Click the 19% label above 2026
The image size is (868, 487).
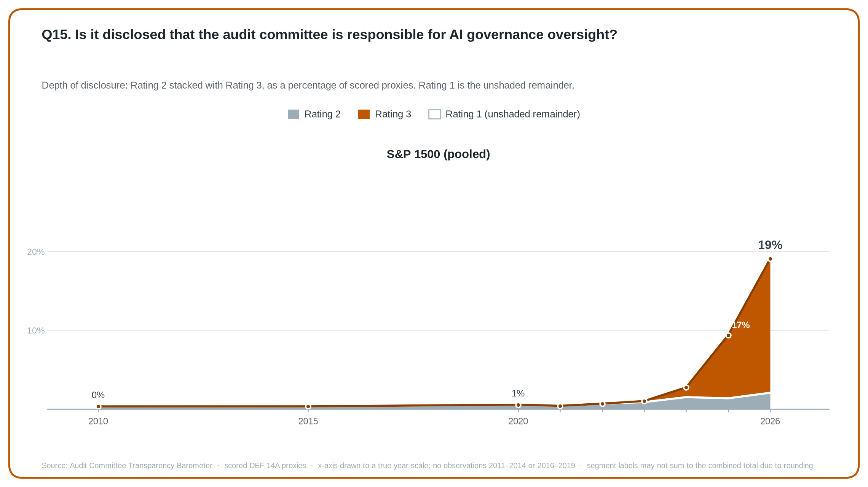tap(770, 245)
